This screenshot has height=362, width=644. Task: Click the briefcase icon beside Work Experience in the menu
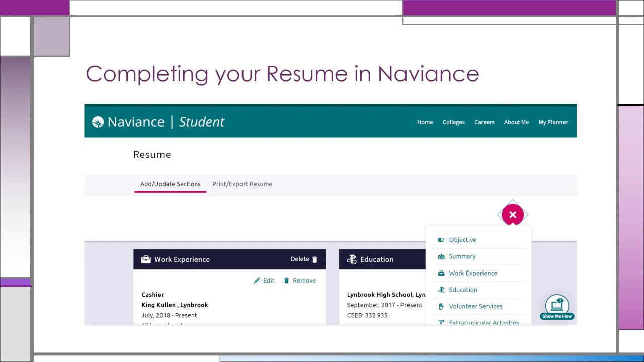pyautogui.click(x=441, y=273)
